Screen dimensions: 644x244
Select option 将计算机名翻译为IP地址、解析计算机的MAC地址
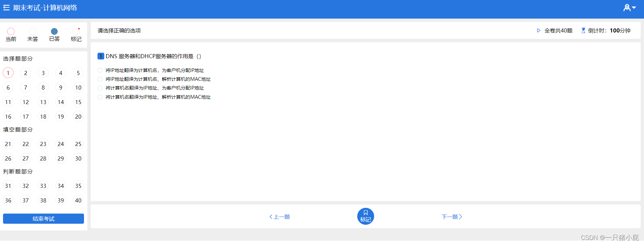(154, 97)
